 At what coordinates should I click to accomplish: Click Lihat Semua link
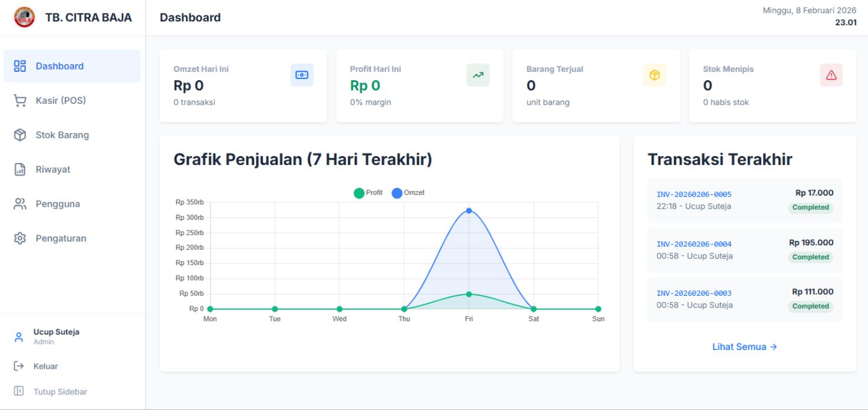(x=744, y=347)
